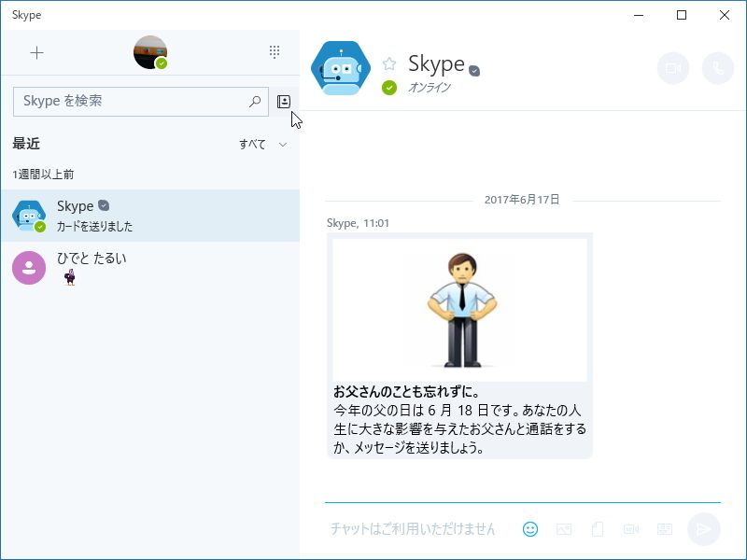
Task: Open the emoticon picker
Action: pyautogui.click(x=530, y=528)
